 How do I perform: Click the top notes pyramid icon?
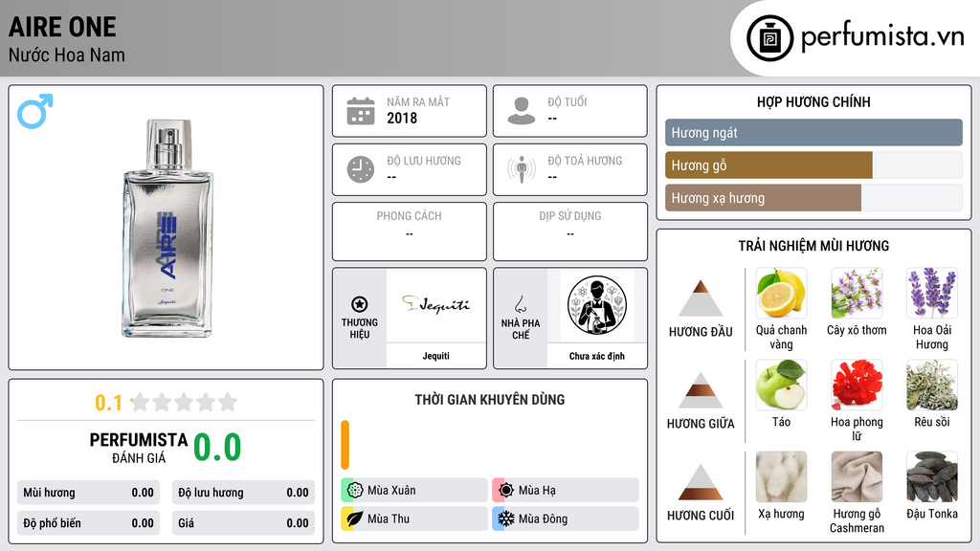[x=701, y=298]
